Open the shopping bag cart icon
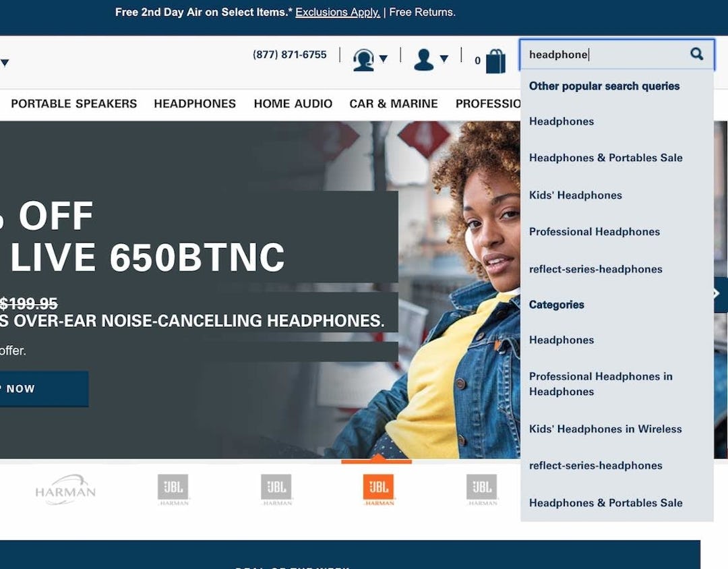Image resolution: width=728 pixels, height=569 pixels. click(x=496, y=60)
